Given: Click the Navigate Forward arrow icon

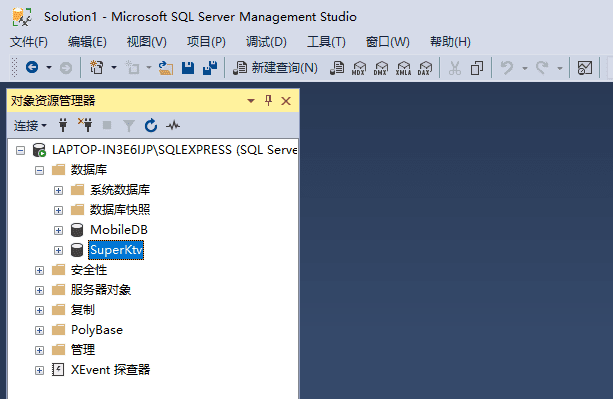Looking at the screenshot, I should [x=66, y=68].
